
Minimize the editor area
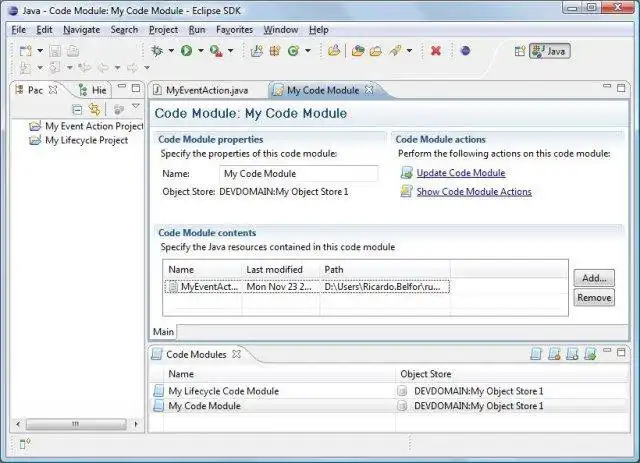coord(607,86)
